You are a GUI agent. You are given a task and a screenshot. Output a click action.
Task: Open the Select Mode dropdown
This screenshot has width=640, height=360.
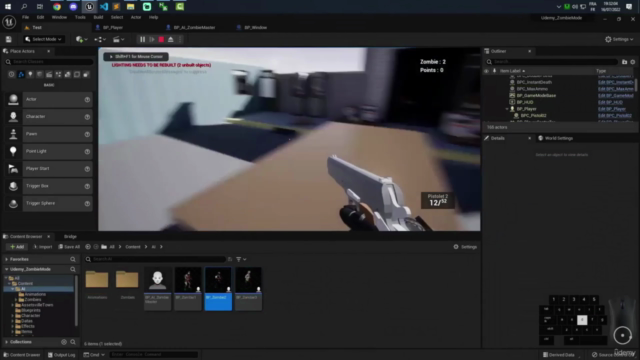tap(44, 39)
